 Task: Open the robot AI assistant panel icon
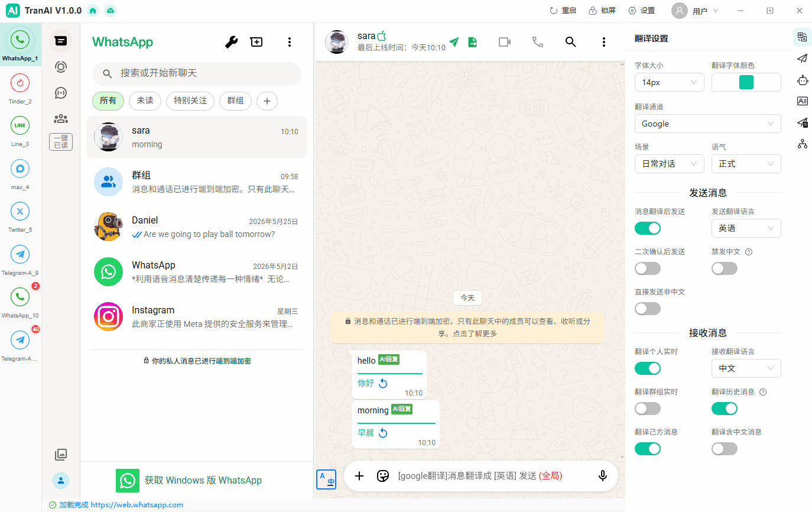(802, 80)
